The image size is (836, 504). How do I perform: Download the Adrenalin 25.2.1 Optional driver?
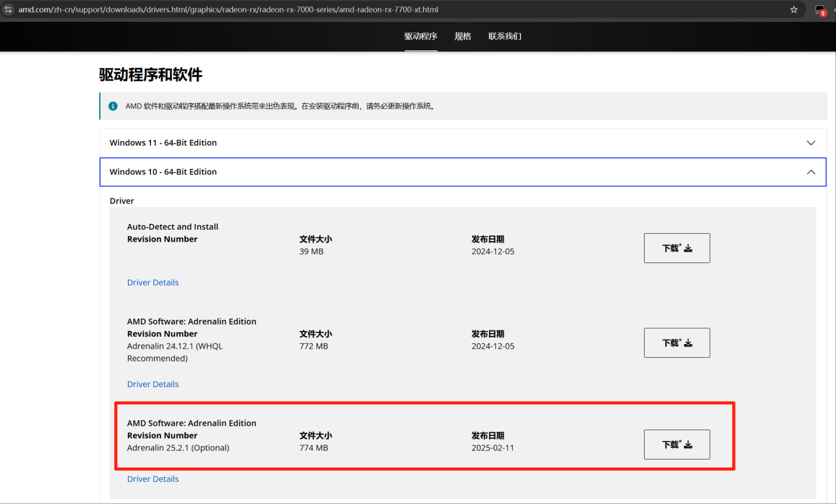677,445
